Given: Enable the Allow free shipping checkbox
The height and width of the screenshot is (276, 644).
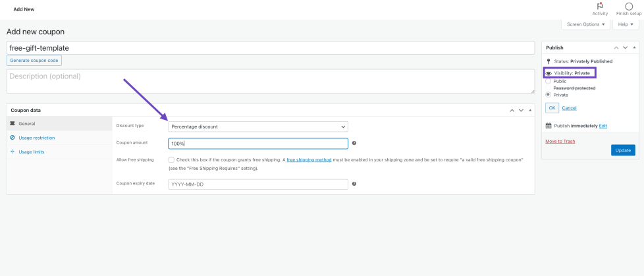Looking at the screenshot, I should (x=171, y=159).
